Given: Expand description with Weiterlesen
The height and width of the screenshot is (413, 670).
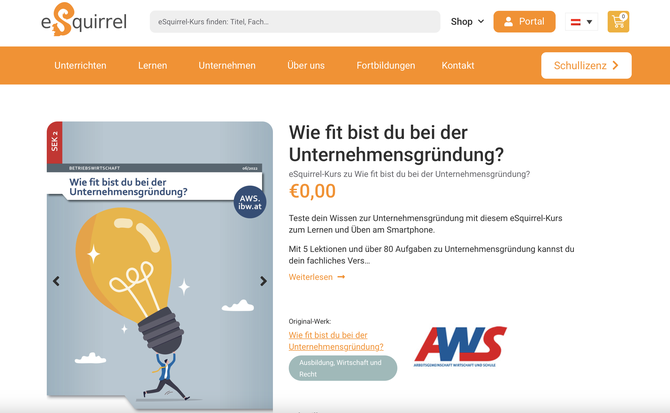Looking at the screenshot, I should (x=317, y=277).
